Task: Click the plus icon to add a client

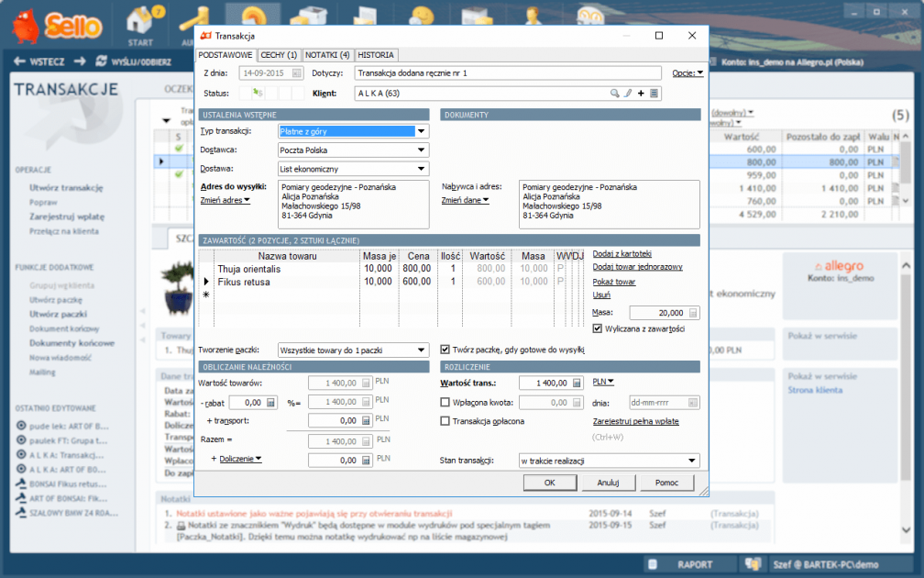Action: (x=641, y=94)
